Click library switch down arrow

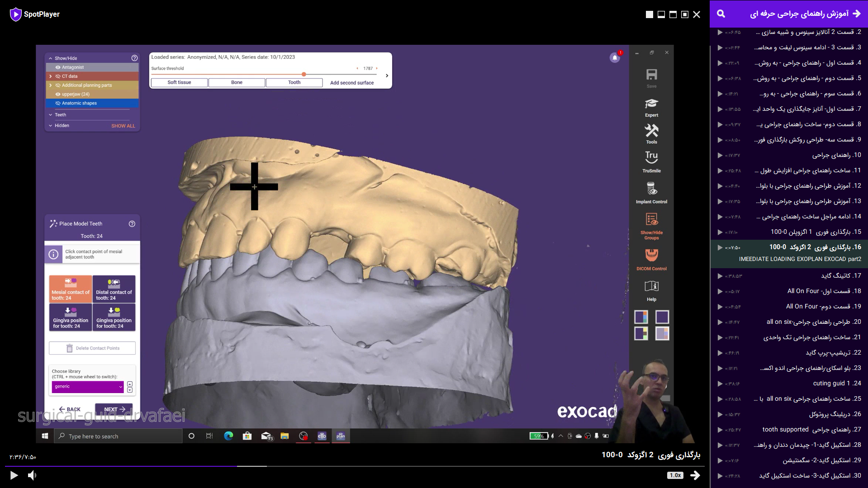130,390
